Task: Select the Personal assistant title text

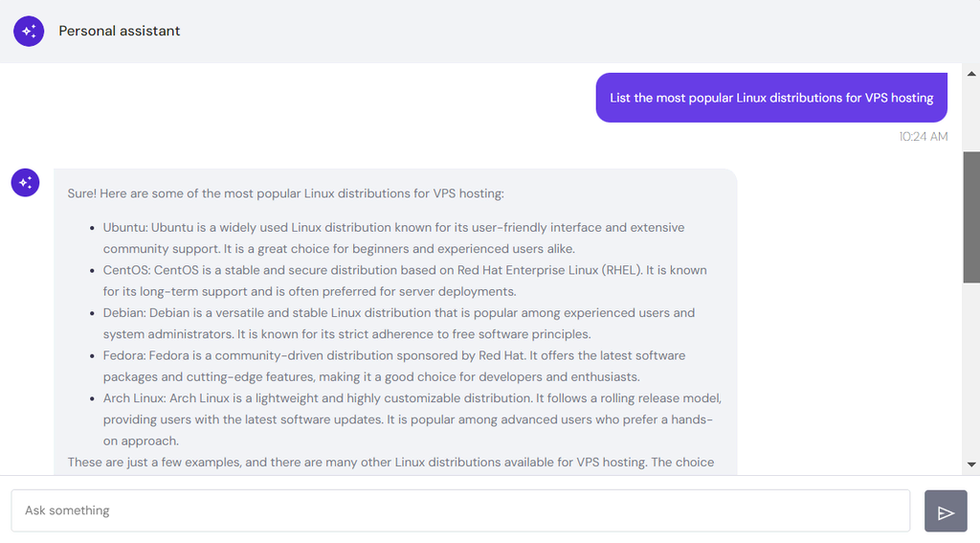Action: 120,32
